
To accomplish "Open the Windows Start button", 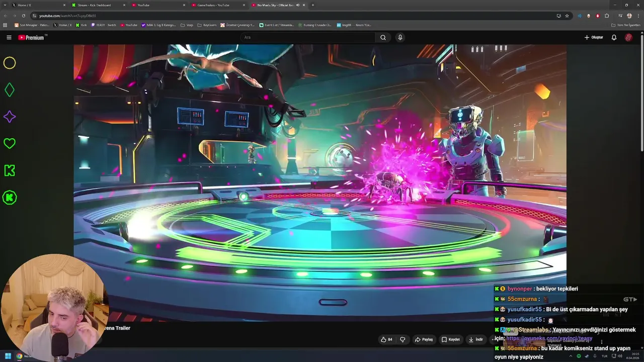I will [x=8, y=356].
